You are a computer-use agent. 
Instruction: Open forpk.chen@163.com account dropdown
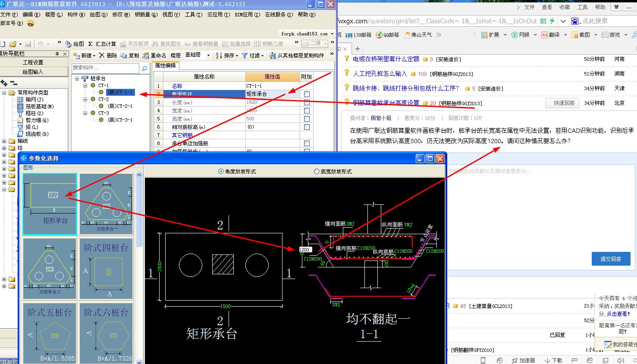point(332,34)
